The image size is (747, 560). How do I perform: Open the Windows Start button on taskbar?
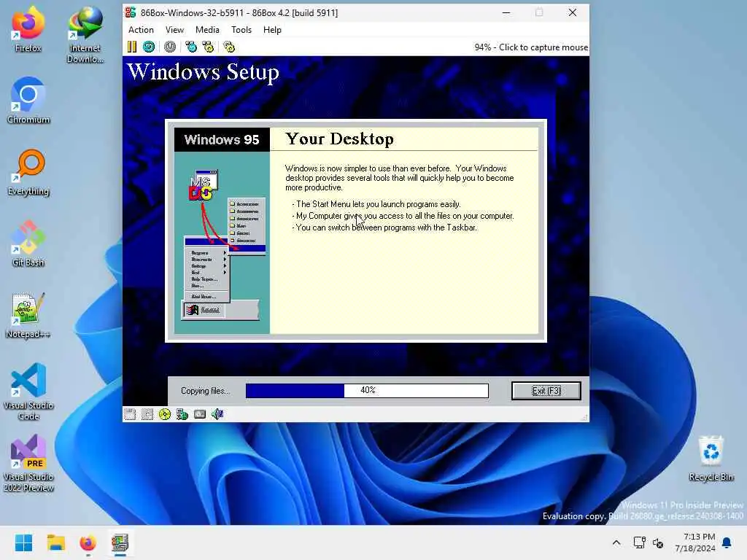(x=23, y=542)
